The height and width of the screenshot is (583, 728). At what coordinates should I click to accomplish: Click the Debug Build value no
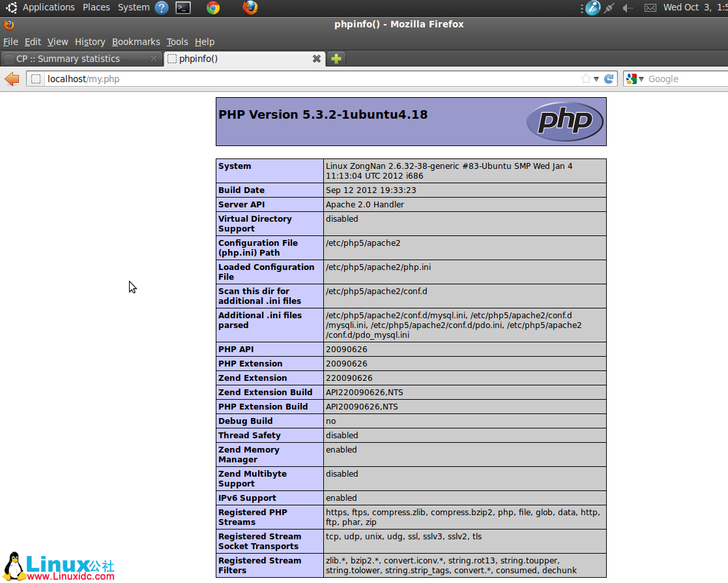pos(330,421)
